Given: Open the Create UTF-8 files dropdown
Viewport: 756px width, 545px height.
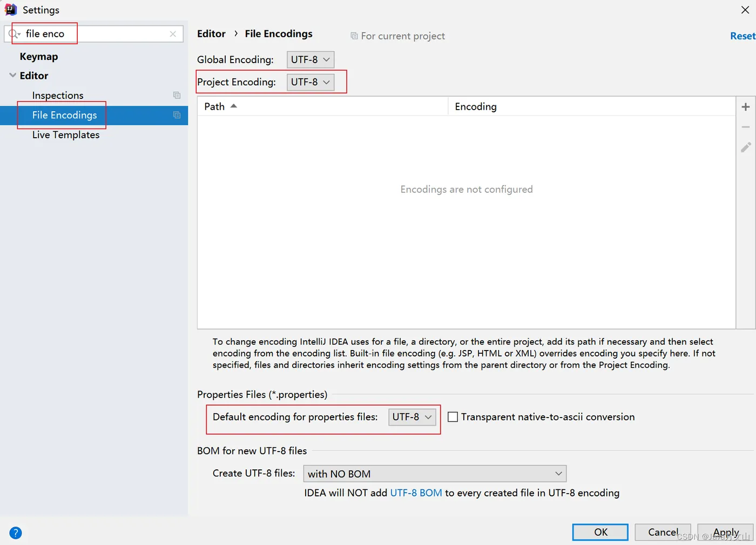Looking at the screenshot, I should click(x=435, y=474).
